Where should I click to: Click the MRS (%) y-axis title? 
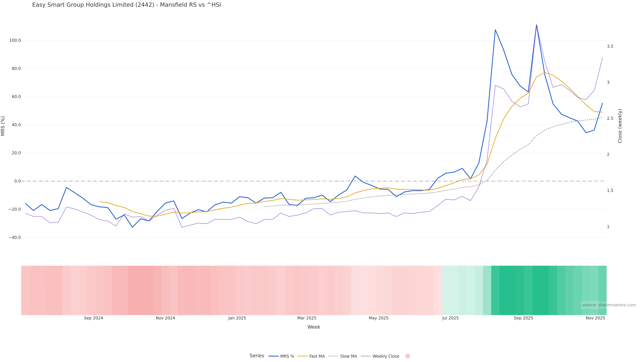[3, 126]
